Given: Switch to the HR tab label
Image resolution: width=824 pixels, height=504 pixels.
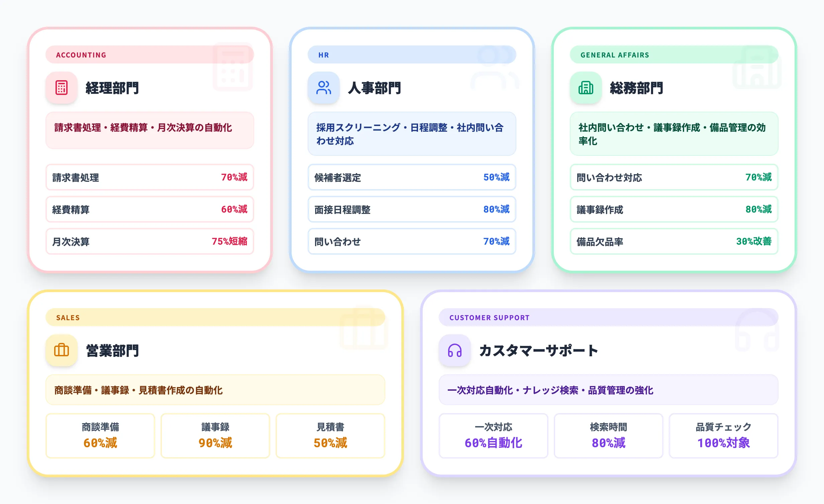Looking at the screenshot, I should point(323,55).
